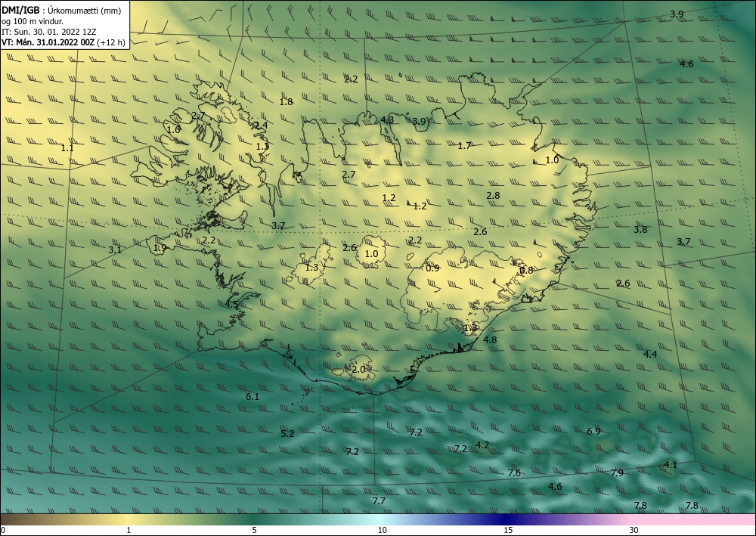The height and width of the screenshot is (536, 756).
Task: Click the 'IT: Sun. 30. 01. 2022 12Z' line
Action: click(48, 32)
